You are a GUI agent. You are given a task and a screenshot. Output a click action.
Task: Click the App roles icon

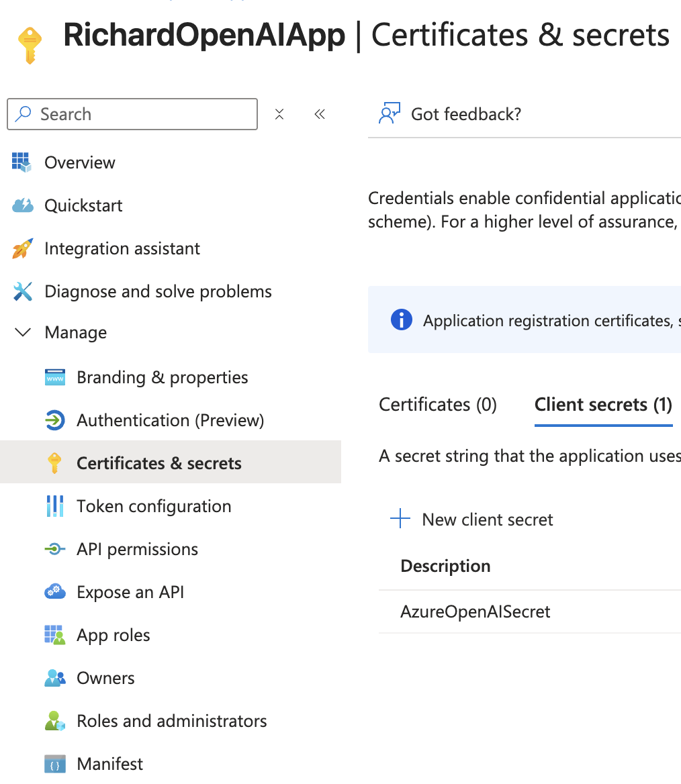click(x=54, y=635)
